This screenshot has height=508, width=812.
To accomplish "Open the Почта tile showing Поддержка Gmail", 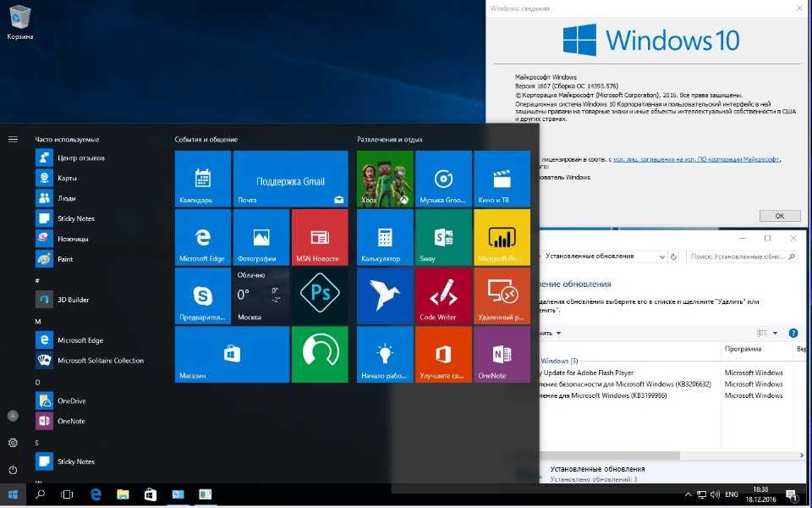I will click(x=290, y=179).
